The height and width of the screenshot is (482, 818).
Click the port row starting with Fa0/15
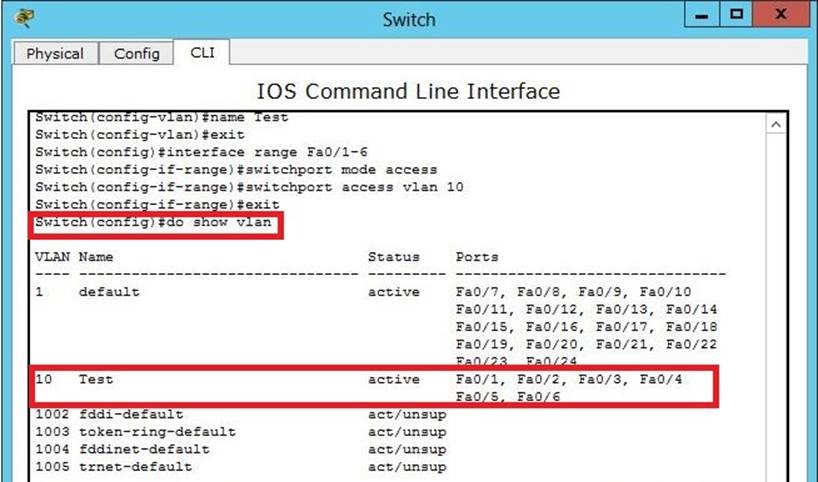586,327
